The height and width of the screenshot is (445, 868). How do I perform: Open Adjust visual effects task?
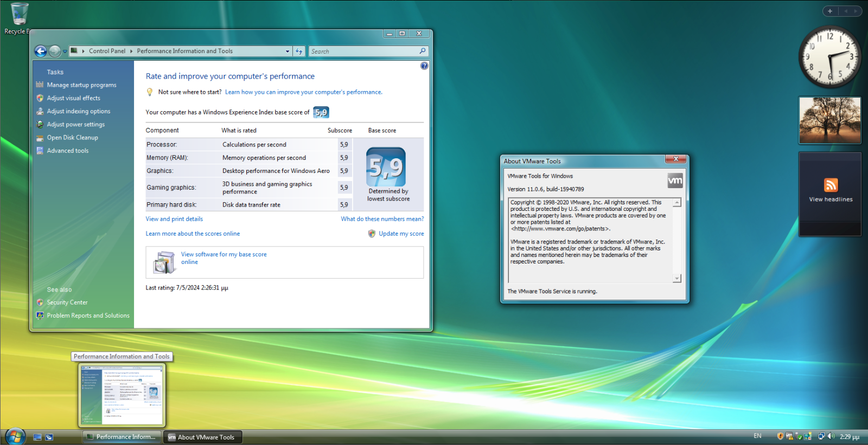point(73,98)
